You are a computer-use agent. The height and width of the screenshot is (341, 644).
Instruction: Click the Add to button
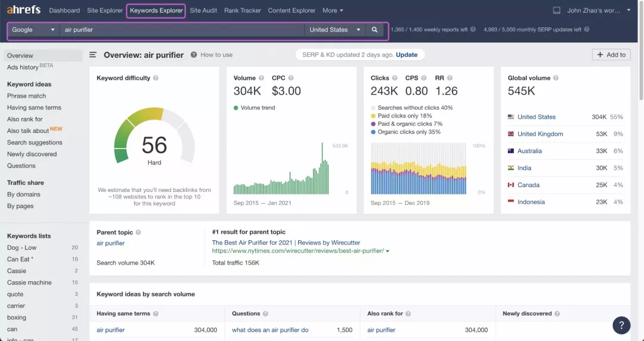point(611,55)
